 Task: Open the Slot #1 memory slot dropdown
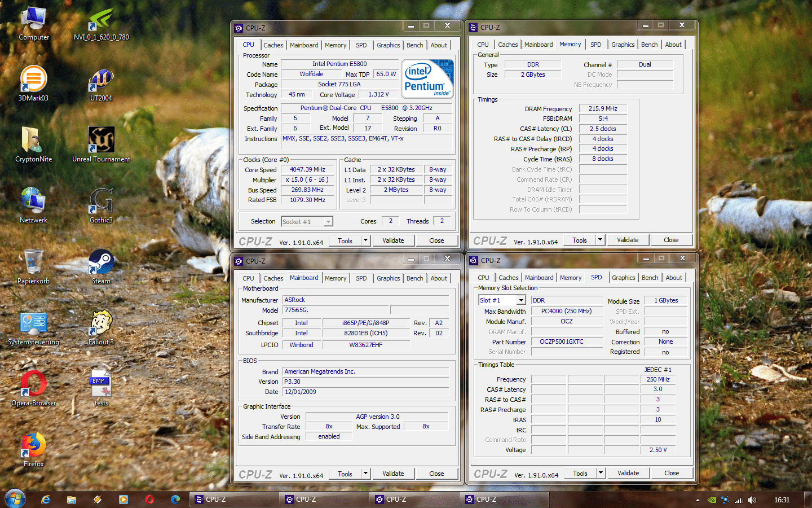(x=502, y=300)
